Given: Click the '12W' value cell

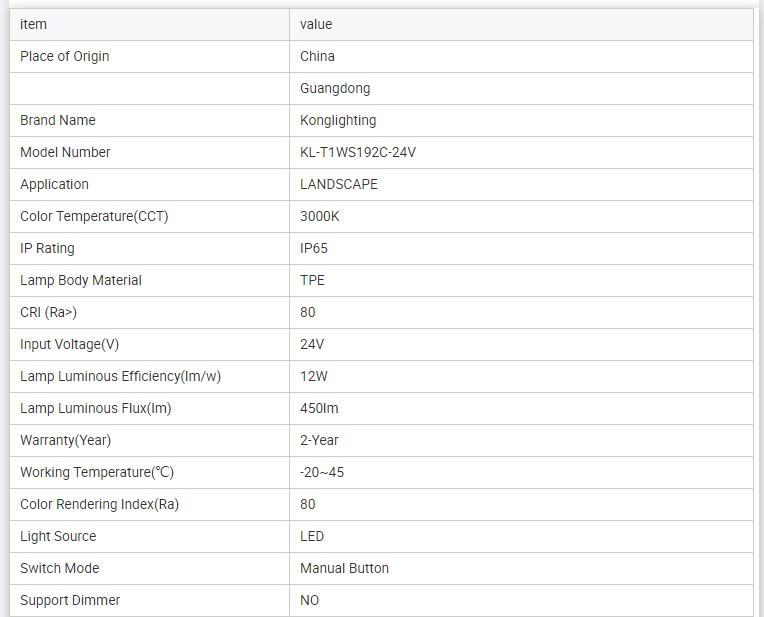Looking at the screenshot, I should [314, 376].
